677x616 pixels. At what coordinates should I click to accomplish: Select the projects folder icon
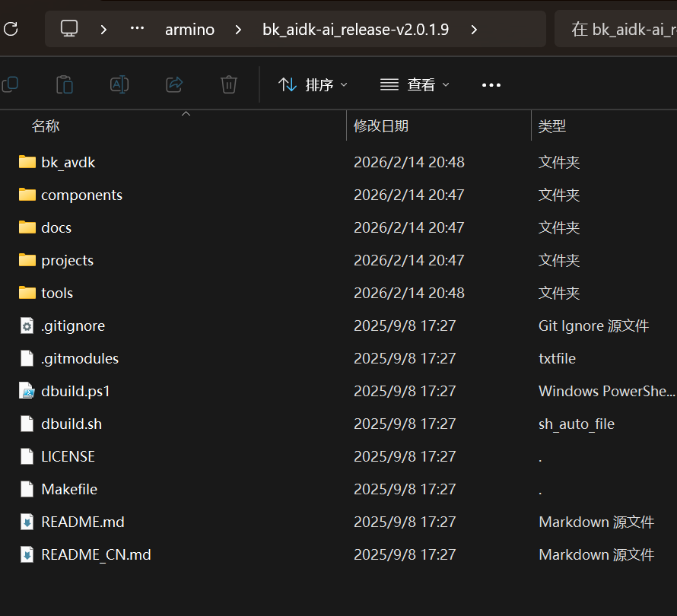click(x=27, y=260)
